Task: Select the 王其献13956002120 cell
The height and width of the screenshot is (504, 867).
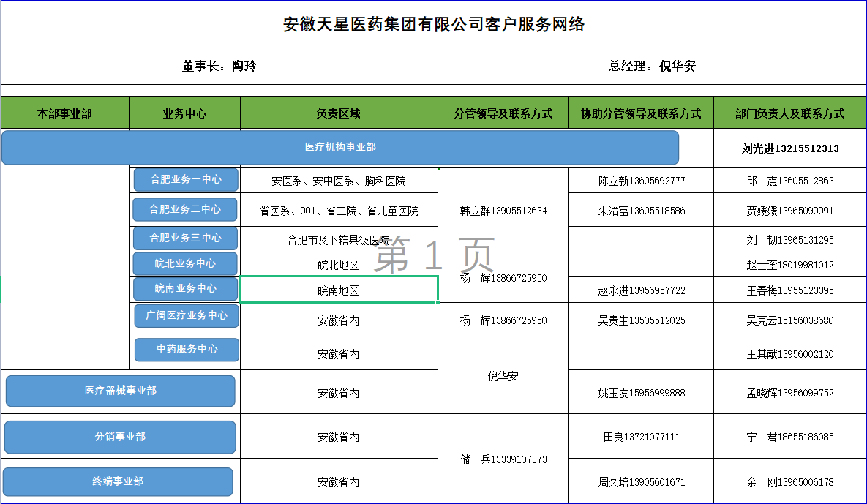Action: pyautogui.click(x=789, y=354)
